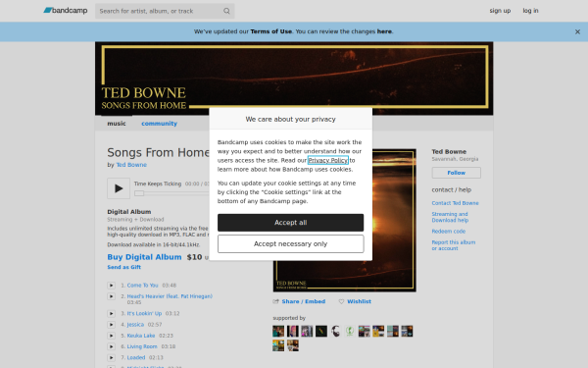
Task: Open Contact Ted Bowne link
Action: click(x=455, y=203)
